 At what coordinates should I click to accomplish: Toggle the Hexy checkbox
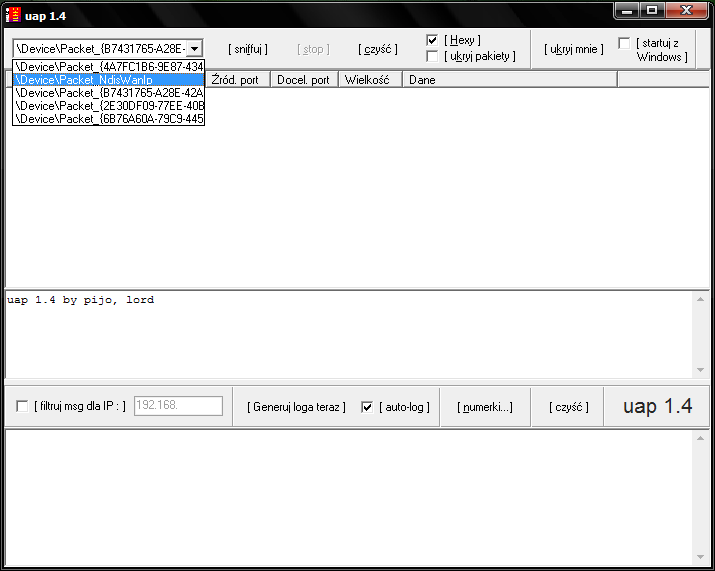(432, 40)
